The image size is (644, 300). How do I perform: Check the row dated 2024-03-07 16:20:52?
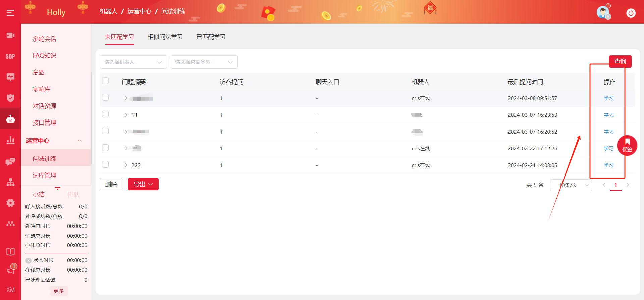click(x=105, y=131)
